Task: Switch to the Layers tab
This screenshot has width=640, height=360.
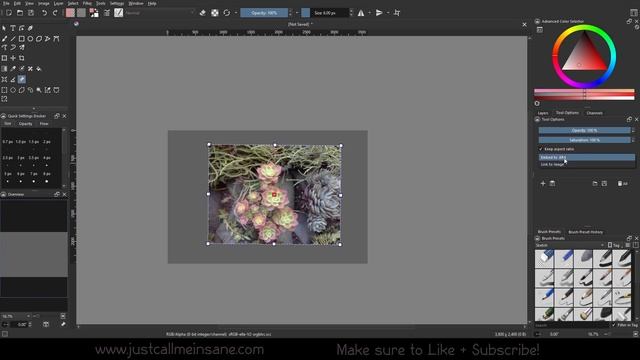Action: tap(543, 113)
